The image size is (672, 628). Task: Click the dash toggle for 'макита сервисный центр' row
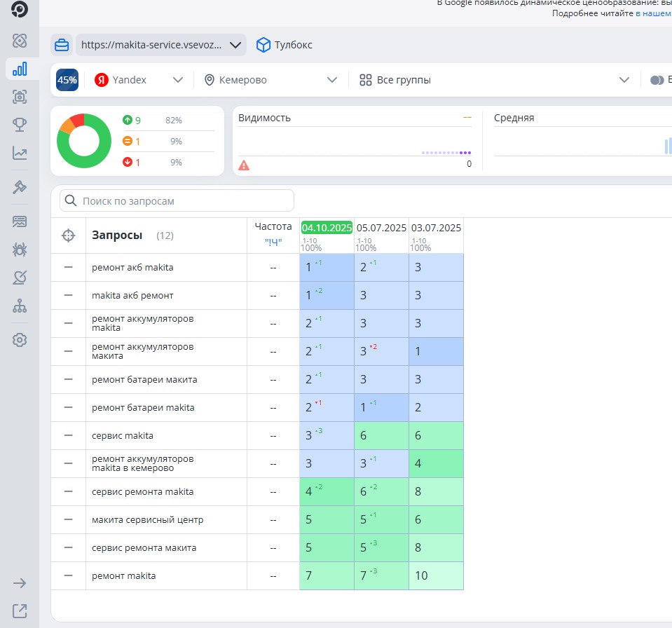tap(68, 519)
